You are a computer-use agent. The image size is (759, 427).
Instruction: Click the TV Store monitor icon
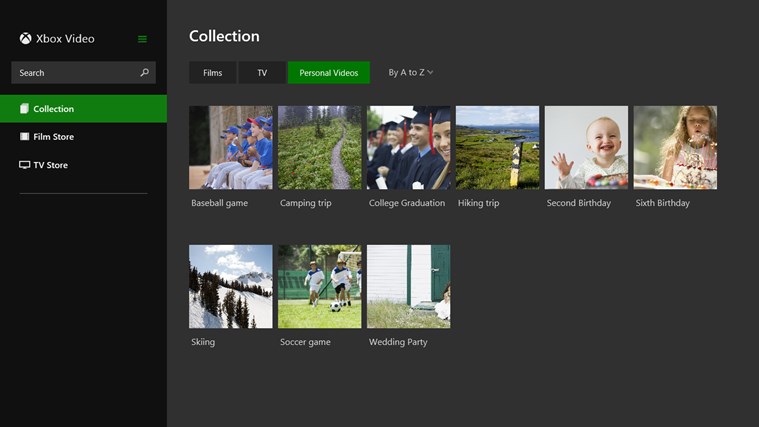coord(24,165)
